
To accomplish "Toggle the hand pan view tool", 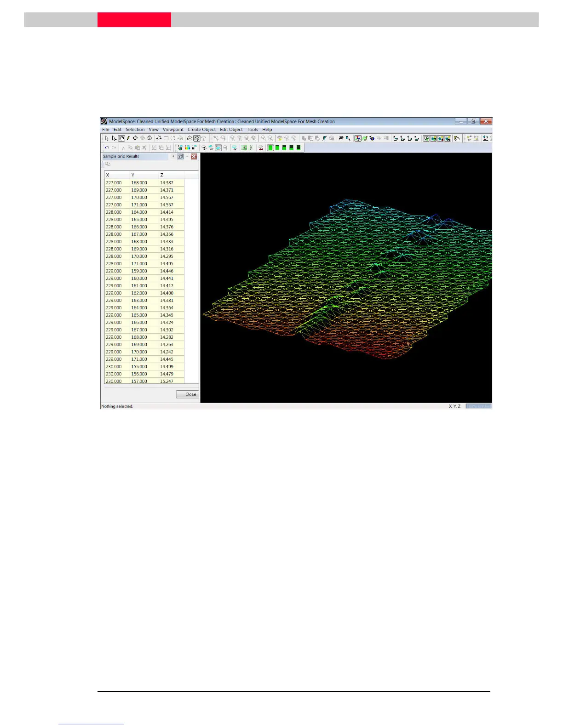I will pos(121,138).
